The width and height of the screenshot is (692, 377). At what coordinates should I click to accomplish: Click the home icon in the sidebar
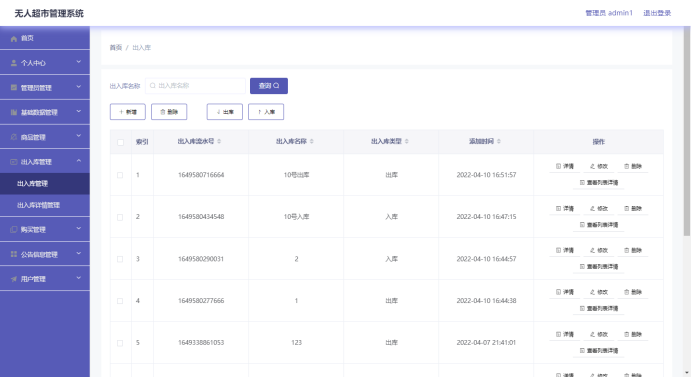(x=14, y=38)
